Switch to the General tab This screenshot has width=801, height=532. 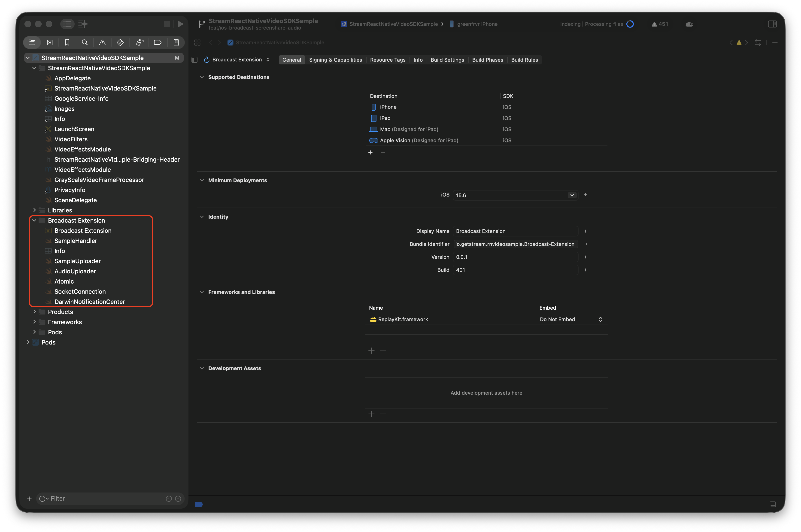pos(291,60)
